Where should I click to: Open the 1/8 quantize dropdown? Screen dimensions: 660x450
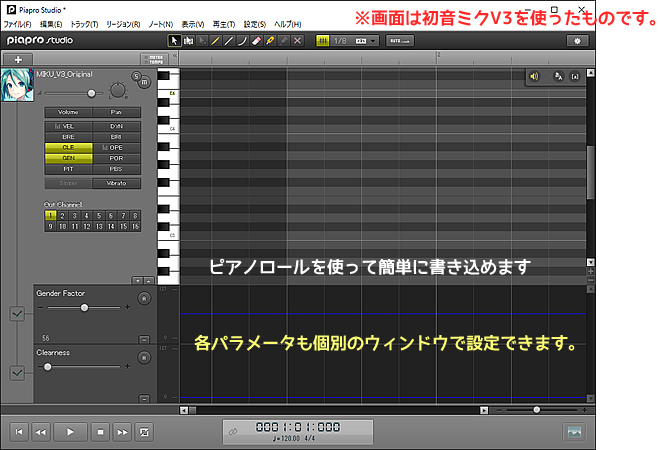(354, 41)
